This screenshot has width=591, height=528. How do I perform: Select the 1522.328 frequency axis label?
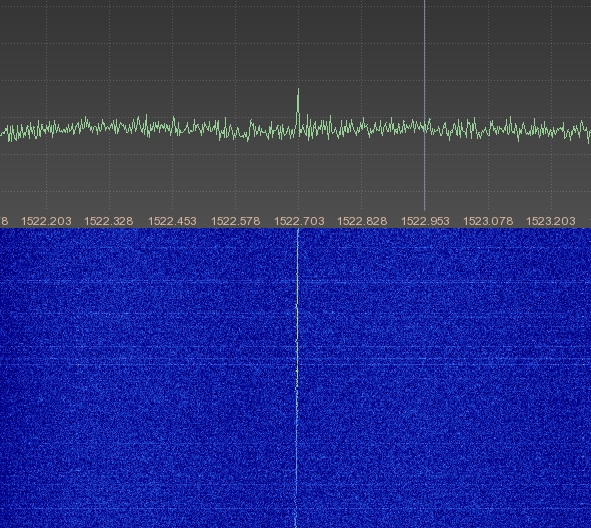click(x=109, y=221)
